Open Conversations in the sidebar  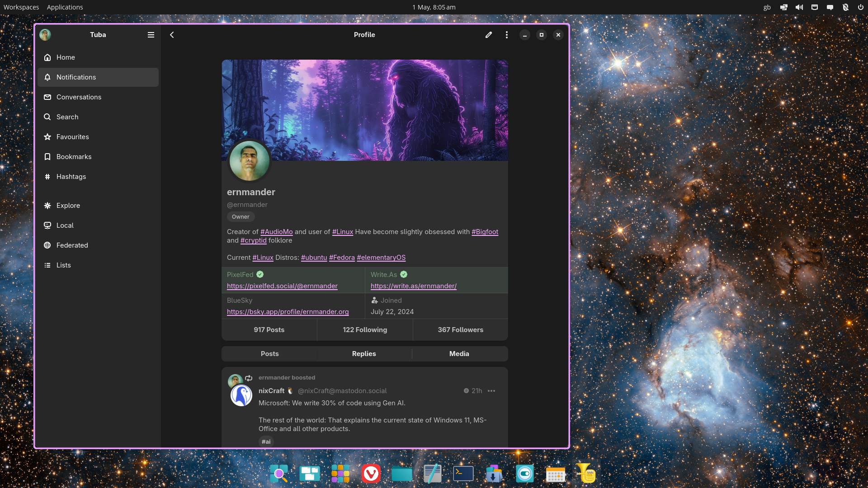click(98, 97)
